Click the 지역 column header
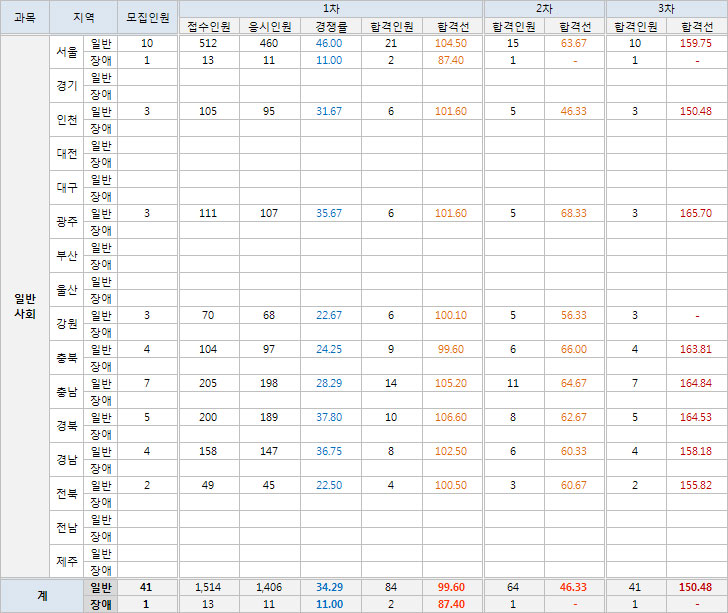This screenshot has width=728, height=613. [x=84, y=17]
